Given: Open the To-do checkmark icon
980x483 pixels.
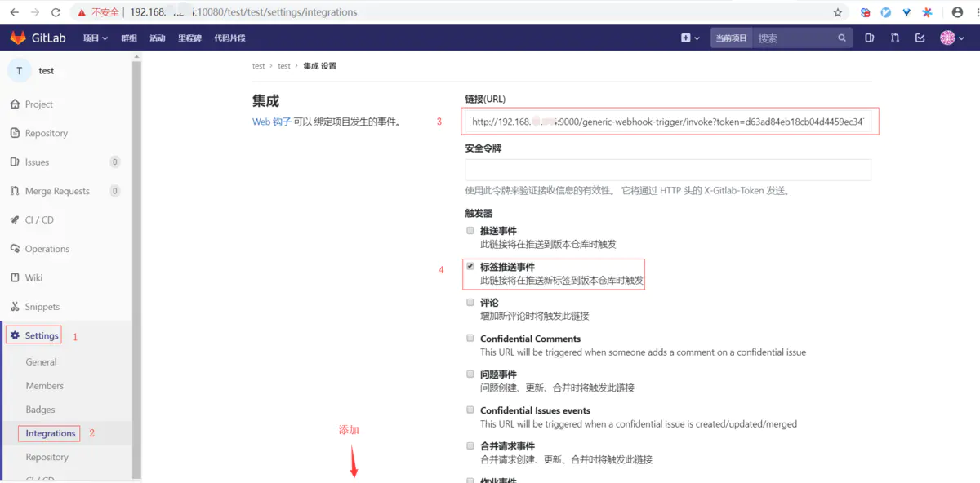Looking at the screenshot, I should pos(920,38).
